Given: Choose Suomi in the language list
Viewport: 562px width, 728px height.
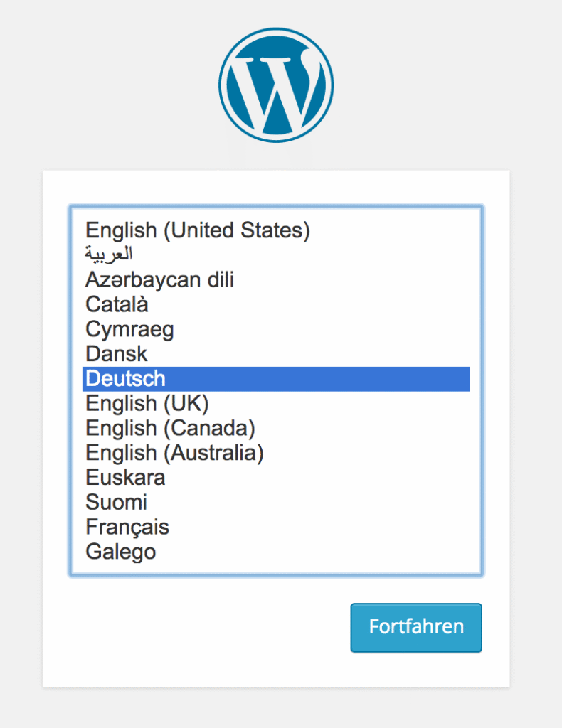Looking at the screenshot, I should [116, 503].
